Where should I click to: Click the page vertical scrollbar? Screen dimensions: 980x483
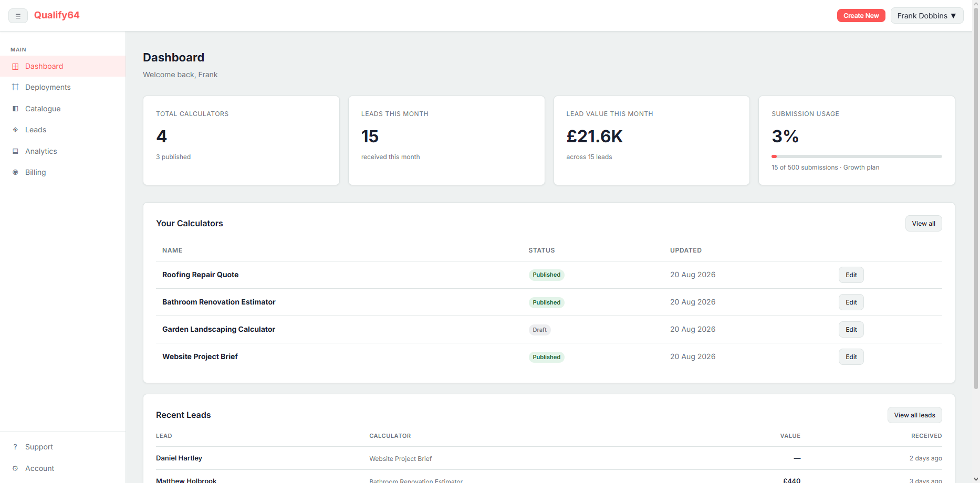point(976,197)
